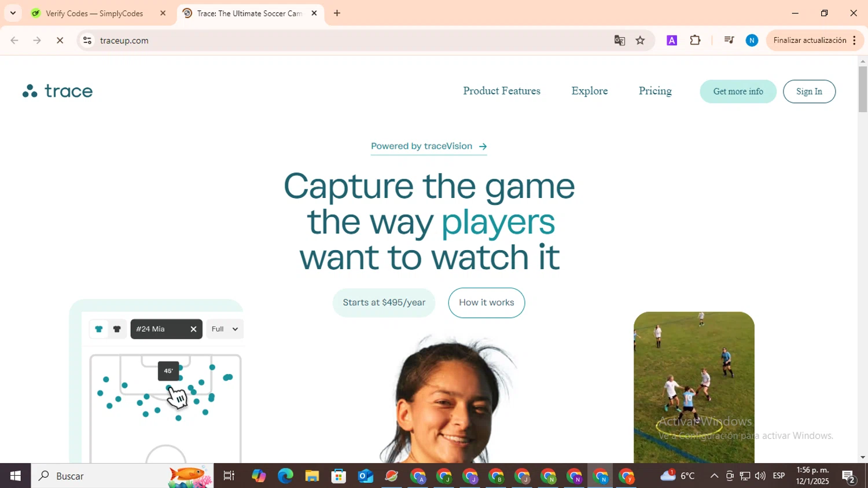Click Finalizar actualización in Chrome
868x488 pixels.
click(x=815, y=41)
